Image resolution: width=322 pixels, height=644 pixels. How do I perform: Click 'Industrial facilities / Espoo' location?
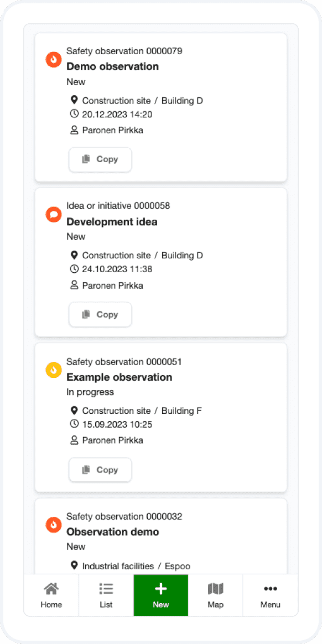[x=136, y=566]
